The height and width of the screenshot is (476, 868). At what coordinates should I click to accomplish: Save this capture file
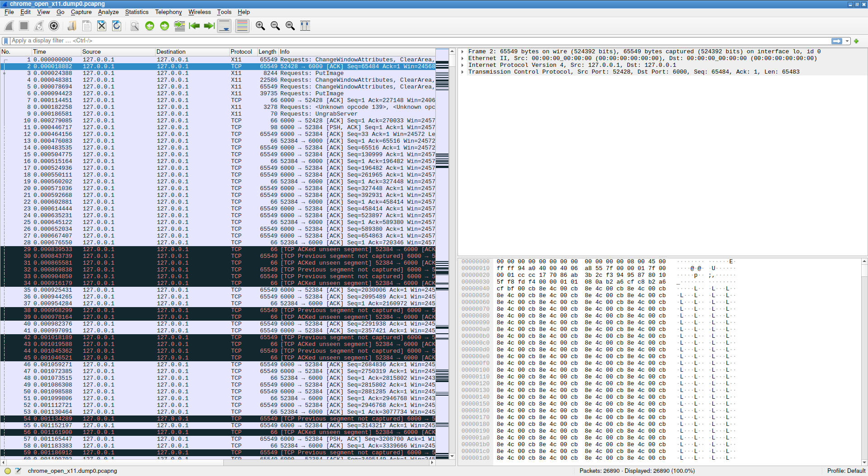[87, 26]
